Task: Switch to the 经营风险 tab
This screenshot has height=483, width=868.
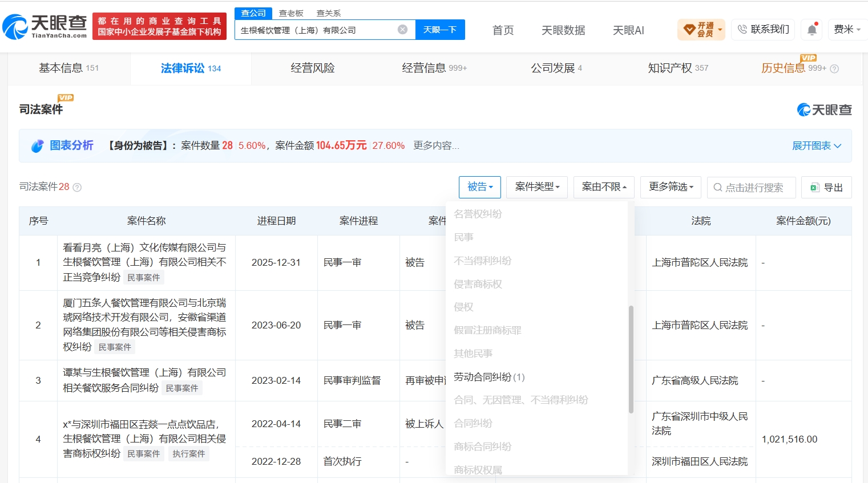Action: (313, 68)
